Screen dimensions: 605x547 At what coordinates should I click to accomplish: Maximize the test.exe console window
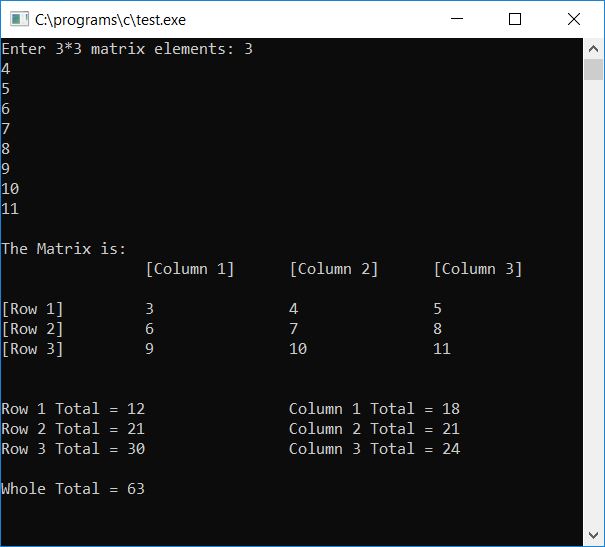(x=515, y=19)
